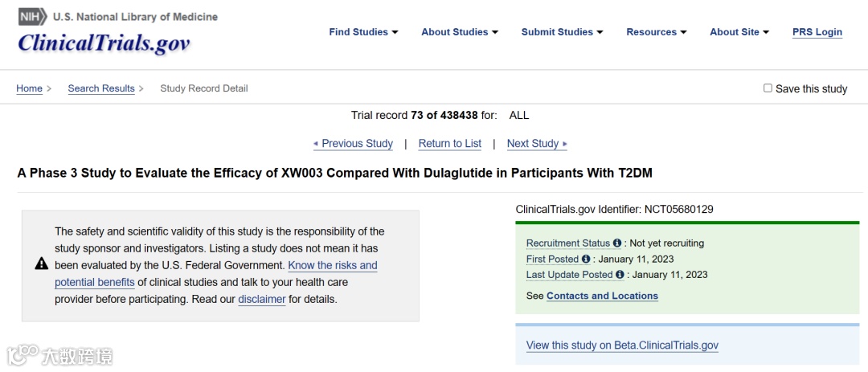Image resolution: width=868 pixels, height=372 pixels.
Task: Click the ClinicalTrials.gov site logo
Action: click(104, 43)
